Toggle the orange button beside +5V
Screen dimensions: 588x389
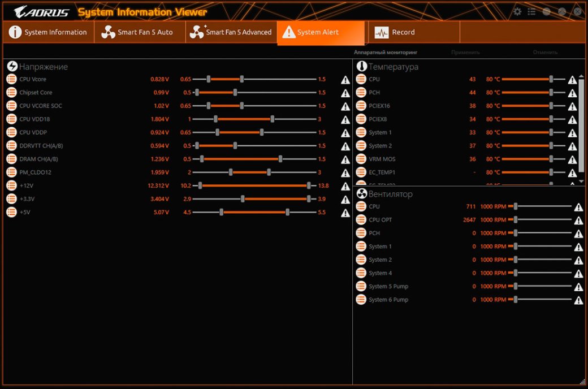[11, 213]
